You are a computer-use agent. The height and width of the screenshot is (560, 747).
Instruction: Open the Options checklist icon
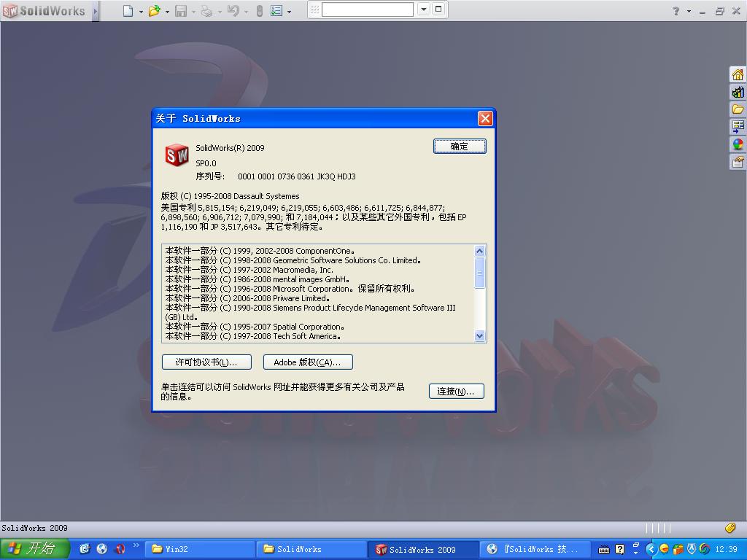276,10
